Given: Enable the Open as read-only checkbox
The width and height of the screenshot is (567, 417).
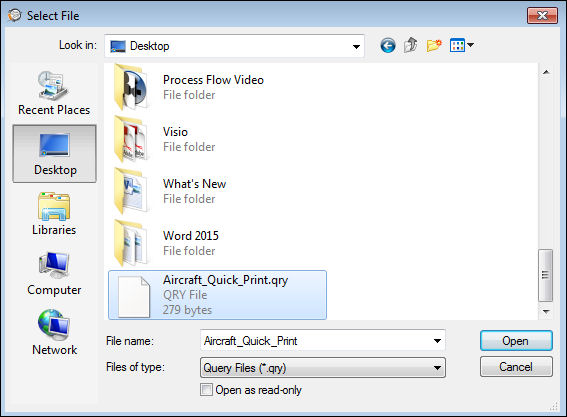Looking at the screenshot, I should coord(206,390).
